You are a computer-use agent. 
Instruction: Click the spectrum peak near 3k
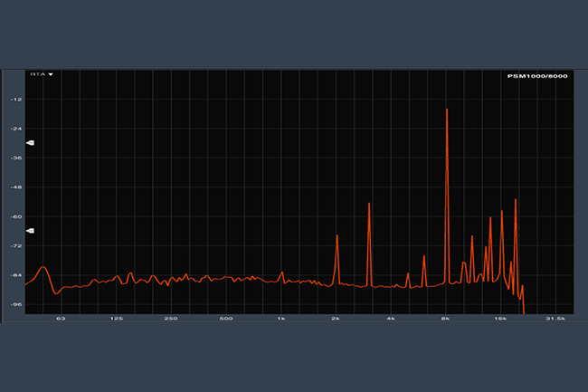pos(369,204)
